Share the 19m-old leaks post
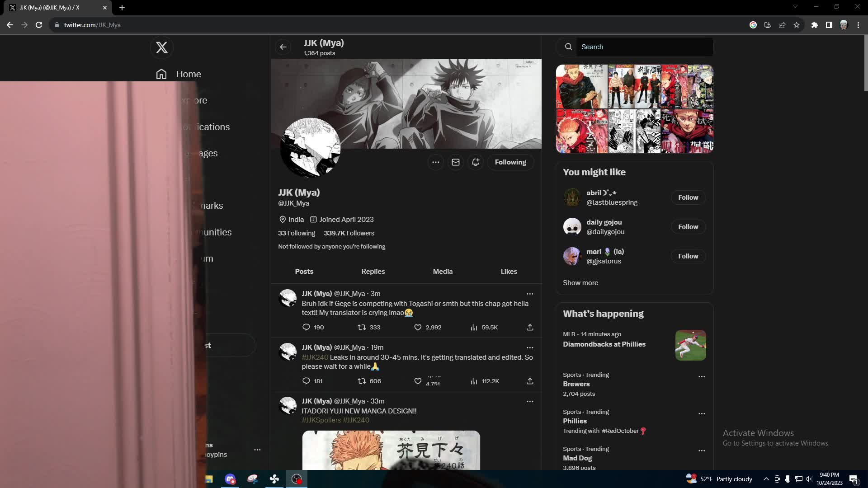 point(530,381)
